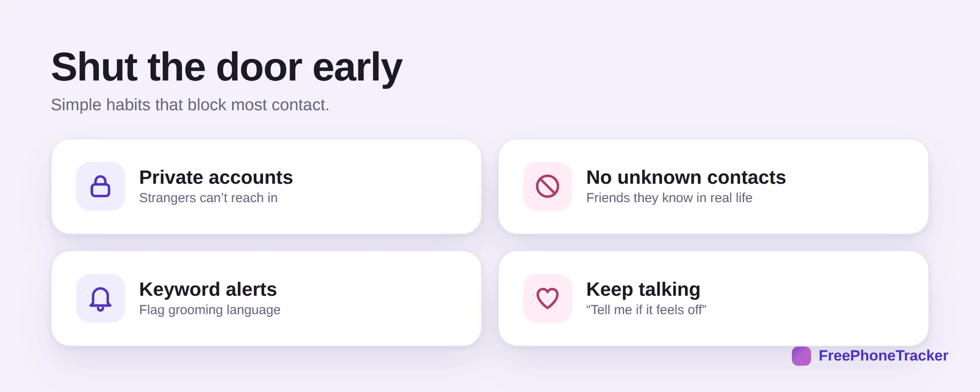
Task: Click the padlock icon for Private accounts
Action: (x=101, y=186)
